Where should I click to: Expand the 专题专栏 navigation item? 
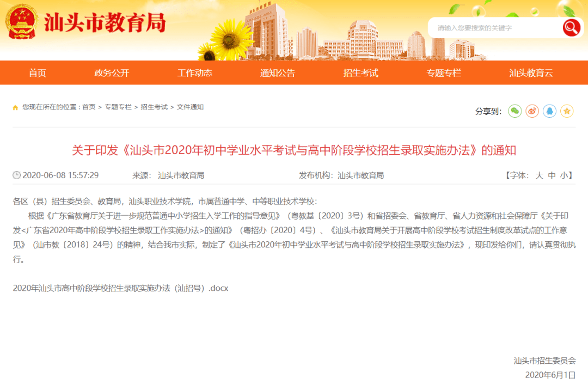point(444,72)
